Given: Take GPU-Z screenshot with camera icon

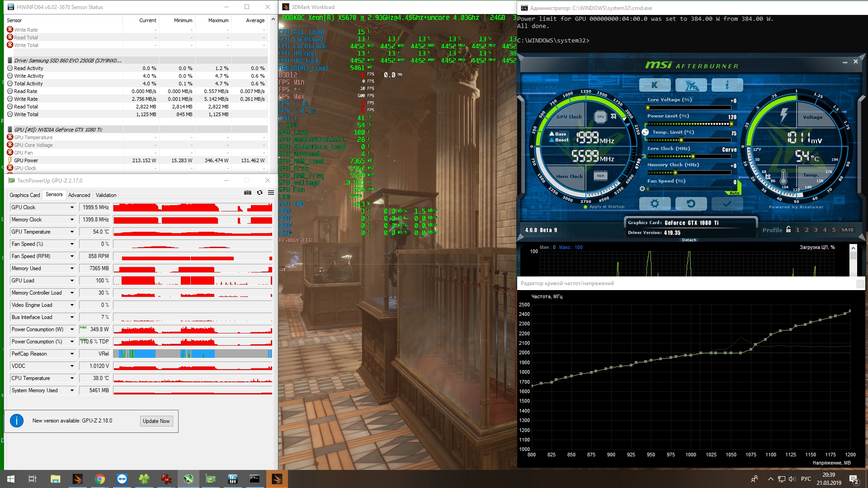Looking at the screenshot, I should (x=248, y=192).
